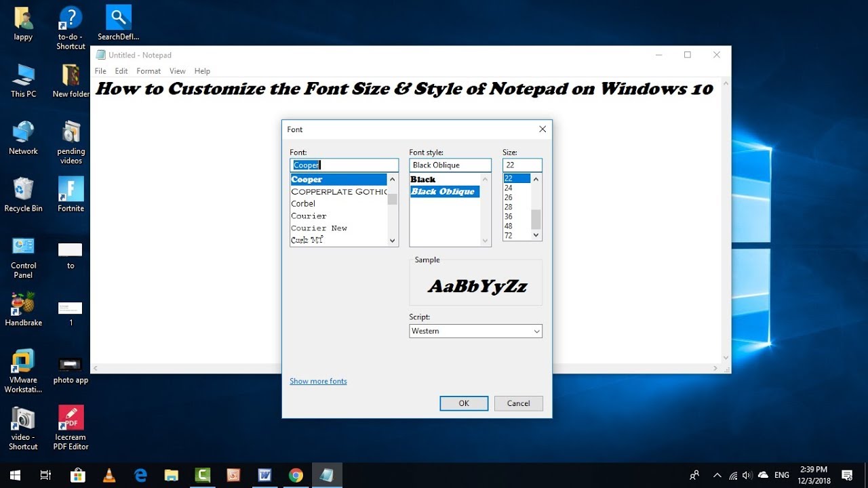Open Notepad Format menu
Image resolution: width=868 pixels, height=488 pixels.
pos(149,70)
